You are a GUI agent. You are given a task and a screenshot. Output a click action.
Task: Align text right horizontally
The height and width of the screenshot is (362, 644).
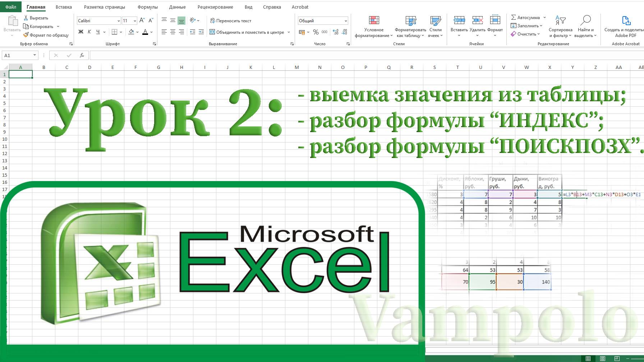[x=181, y=32]
